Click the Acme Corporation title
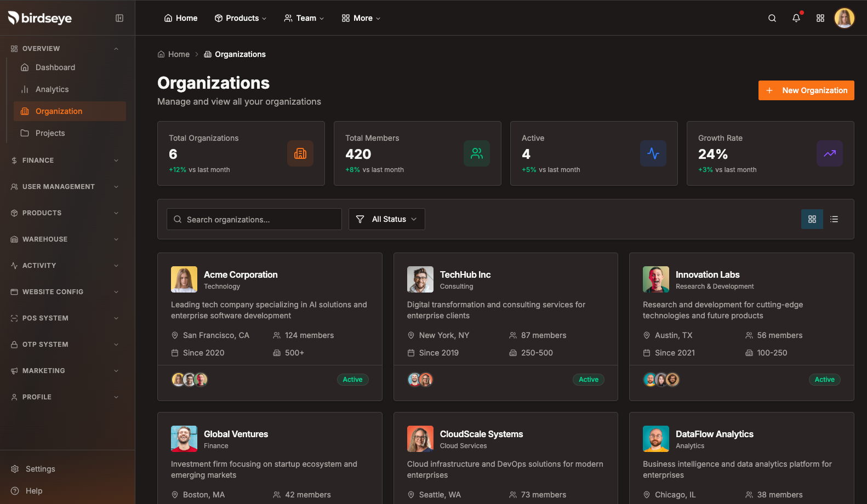The height and width of the screenshot is (504, 867). (241, 274)
